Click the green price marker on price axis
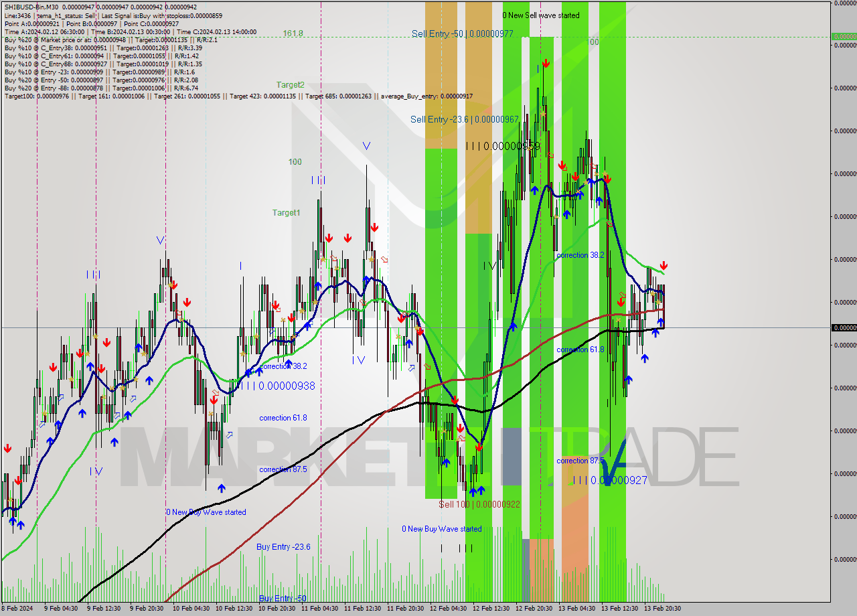Image resolution: width=857 pixels, height=616 pixels. pos(844,36)
